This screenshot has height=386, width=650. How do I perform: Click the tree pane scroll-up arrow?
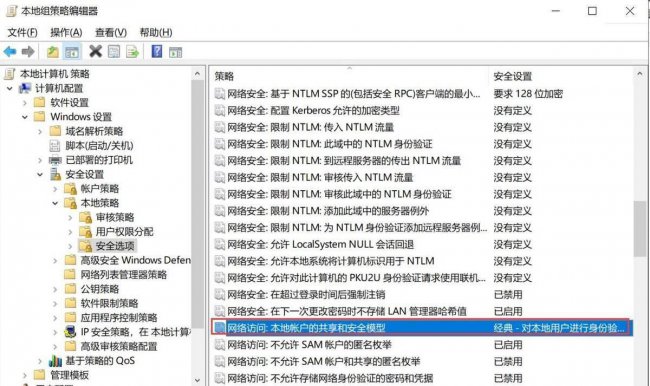click(x=197, y=74)
